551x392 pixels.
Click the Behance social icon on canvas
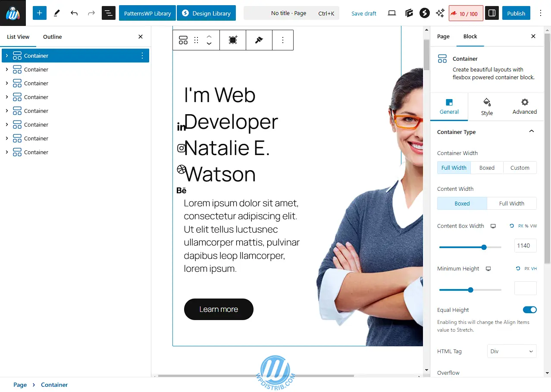tap(182, 190)
